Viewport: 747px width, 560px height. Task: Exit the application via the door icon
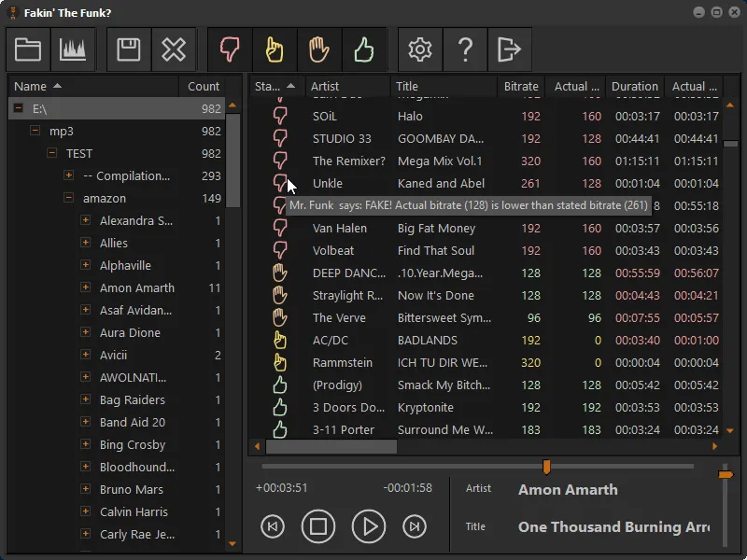point(509,49)
